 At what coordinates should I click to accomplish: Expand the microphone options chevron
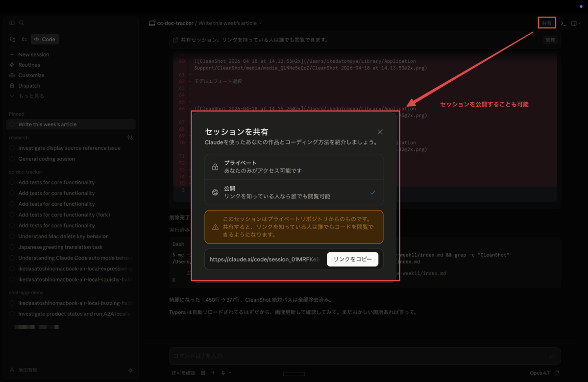230,373
